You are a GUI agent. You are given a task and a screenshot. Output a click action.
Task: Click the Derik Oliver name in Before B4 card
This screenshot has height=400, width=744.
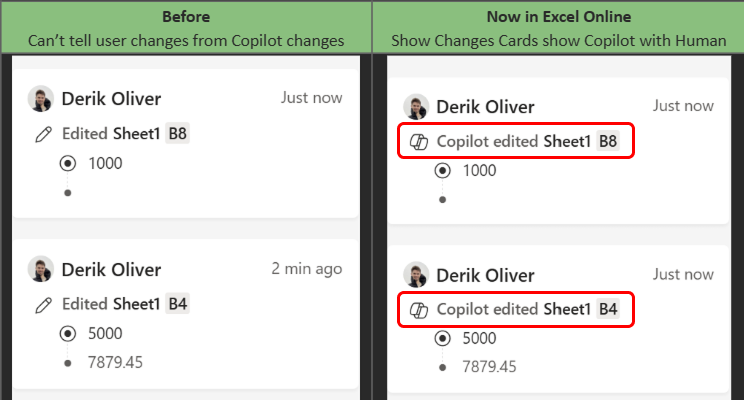(x=112, y=270)
